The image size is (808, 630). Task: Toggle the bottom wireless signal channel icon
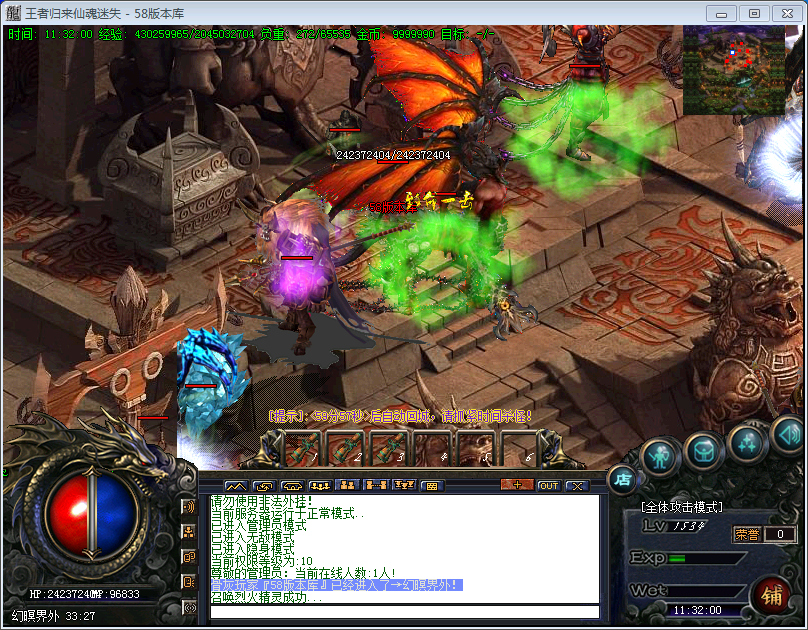pyautogui.click(x=189, y=606)
